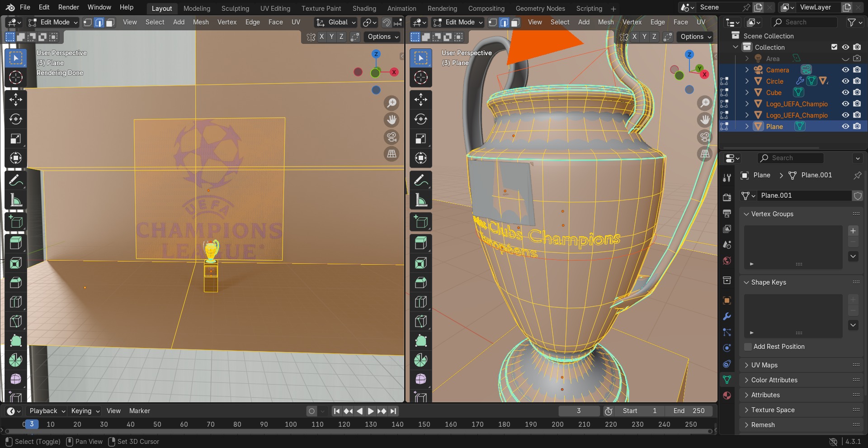Hide the Camera object in viewport

[x=845, y=70]
